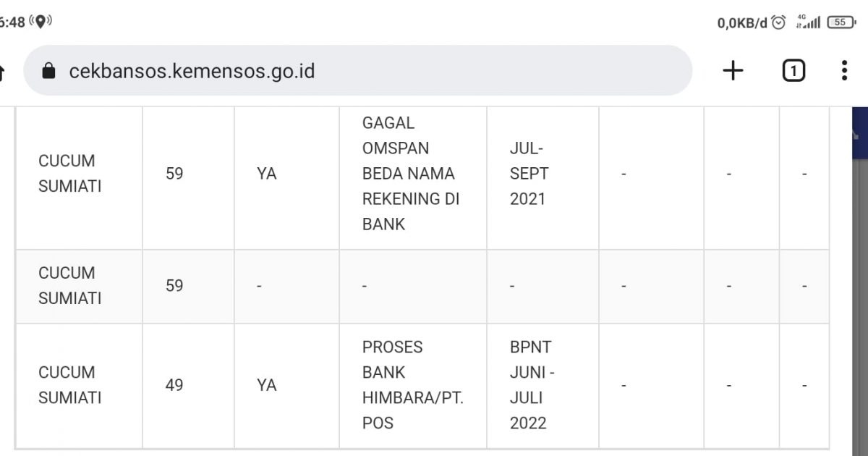Open a new tab with plus icon
Image resolution: width=868 pixels, height=456 pixels.
click(733, 70)
